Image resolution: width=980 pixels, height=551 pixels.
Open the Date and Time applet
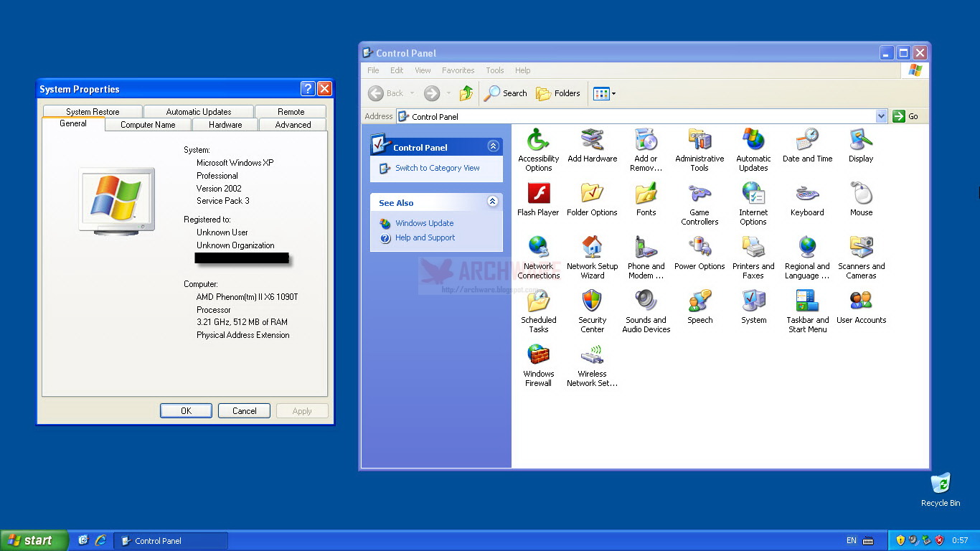(x=807, y=145)
